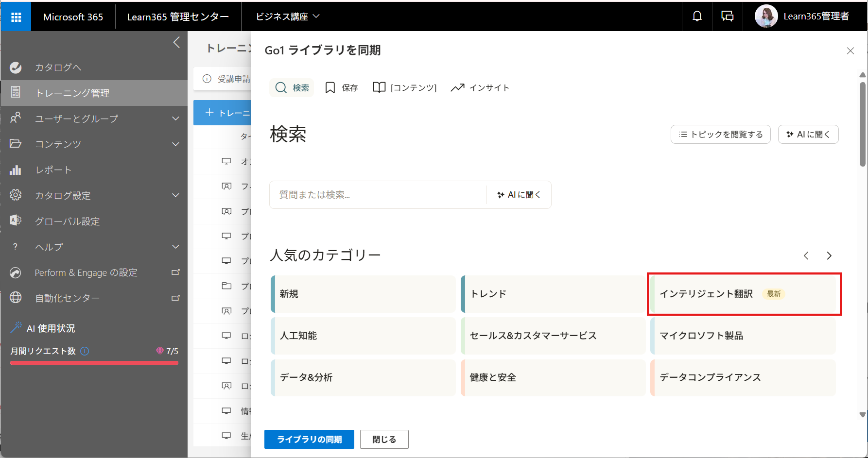This screenshot has width=868, height=458.
Task: Click AIに聞く button beside 検索 heading
Action: click(x=808, y=135)
